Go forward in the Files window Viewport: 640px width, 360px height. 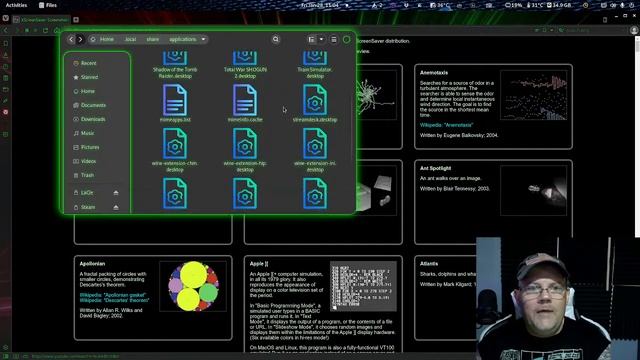click(80, 39)
